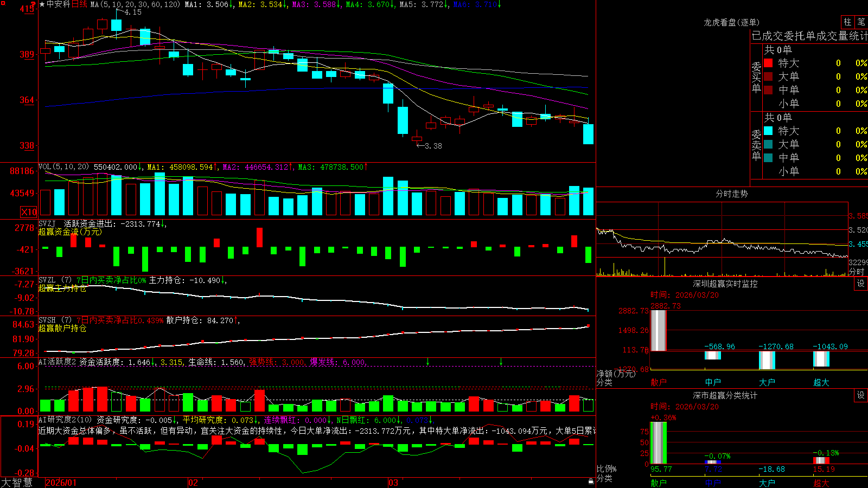
Task: Switch to 柱 bar view in 龙虎看盘
Action: (847, 22)
